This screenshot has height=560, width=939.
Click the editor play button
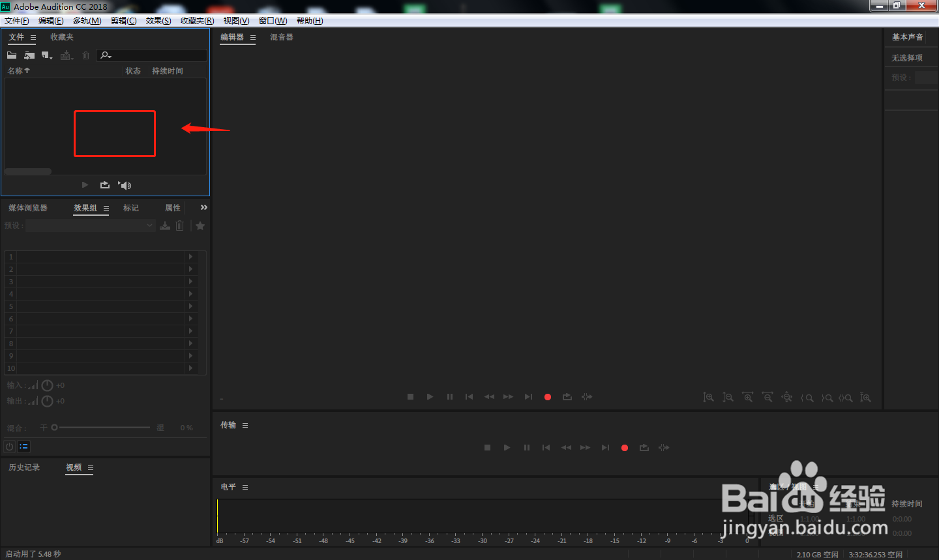(430, 396)
